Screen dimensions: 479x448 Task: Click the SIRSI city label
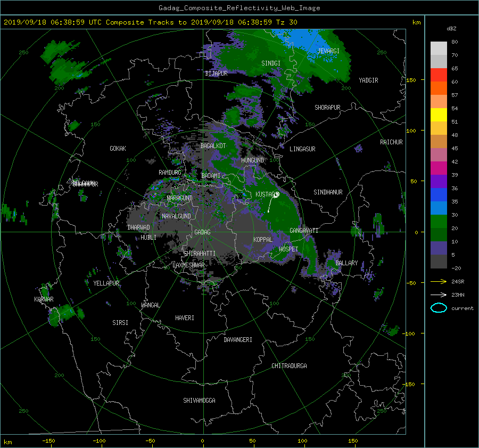point(120,323)
